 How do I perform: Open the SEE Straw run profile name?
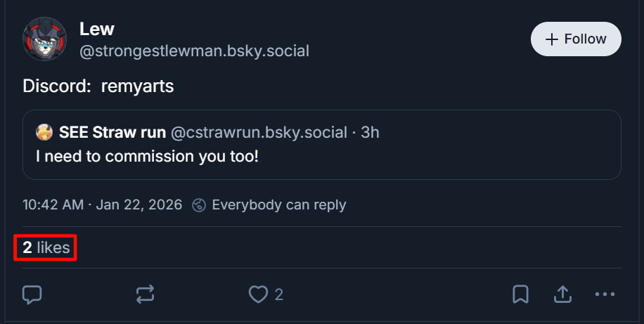[112, 133]
